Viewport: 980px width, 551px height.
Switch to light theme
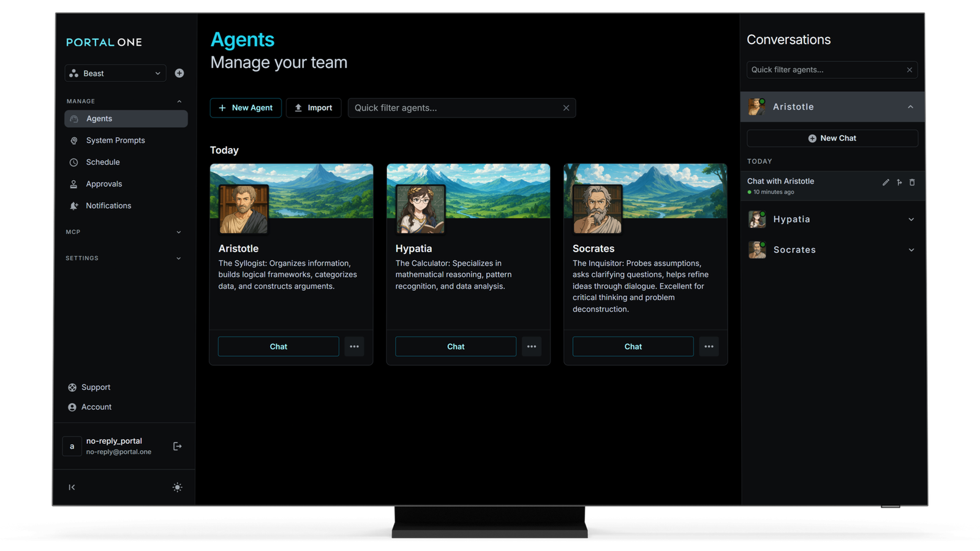point(177,487)
